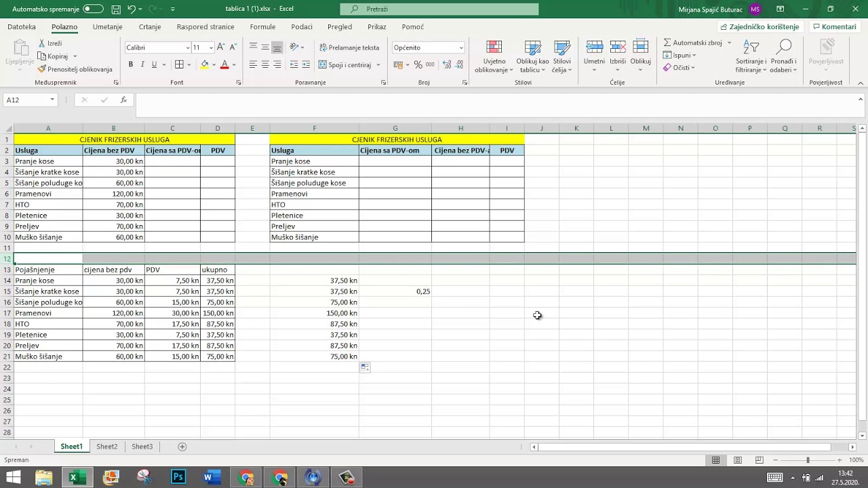Click the increase font size icon
The height and width of the screenshot is (488, 868).
221,47
